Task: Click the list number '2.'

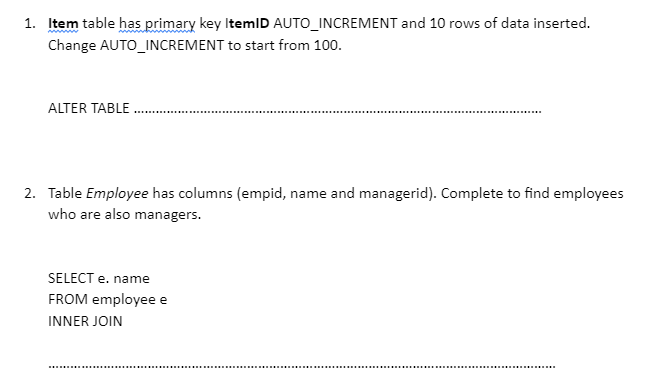Action: (29, 193)
